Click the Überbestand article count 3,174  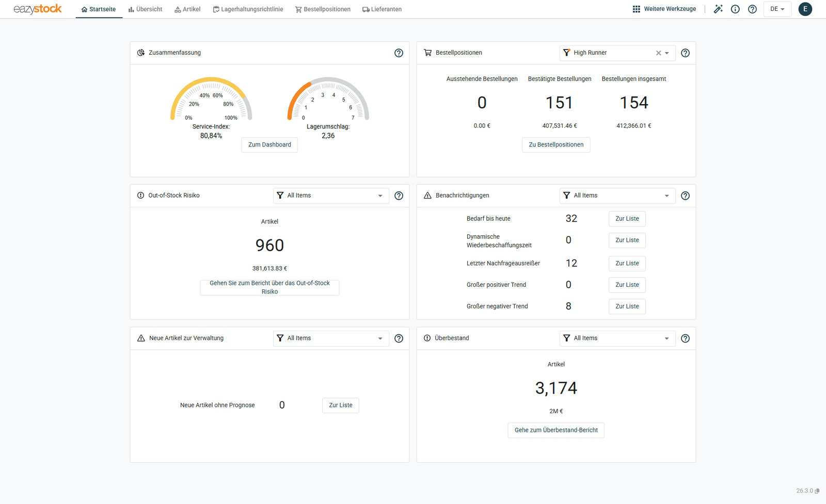coord(556,388)
